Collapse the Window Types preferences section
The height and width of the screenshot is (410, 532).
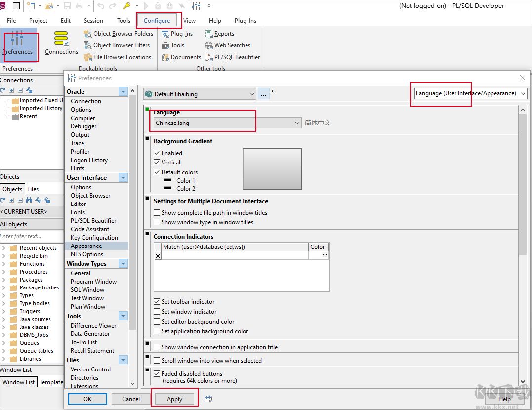(x=123, y=263)
